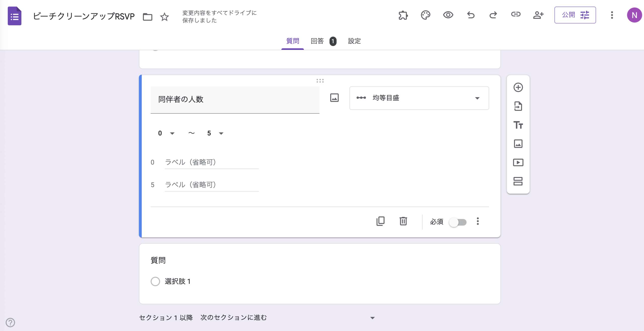Delete the question with the trash icon
Image resolution: width=644 pixels, height=331 pixels.
(403, 221)
